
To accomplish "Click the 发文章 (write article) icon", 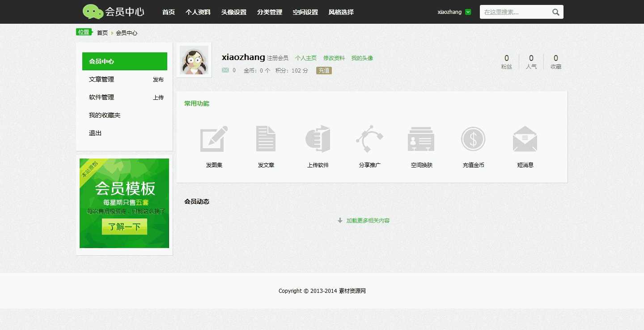I will tap(266, 139).
